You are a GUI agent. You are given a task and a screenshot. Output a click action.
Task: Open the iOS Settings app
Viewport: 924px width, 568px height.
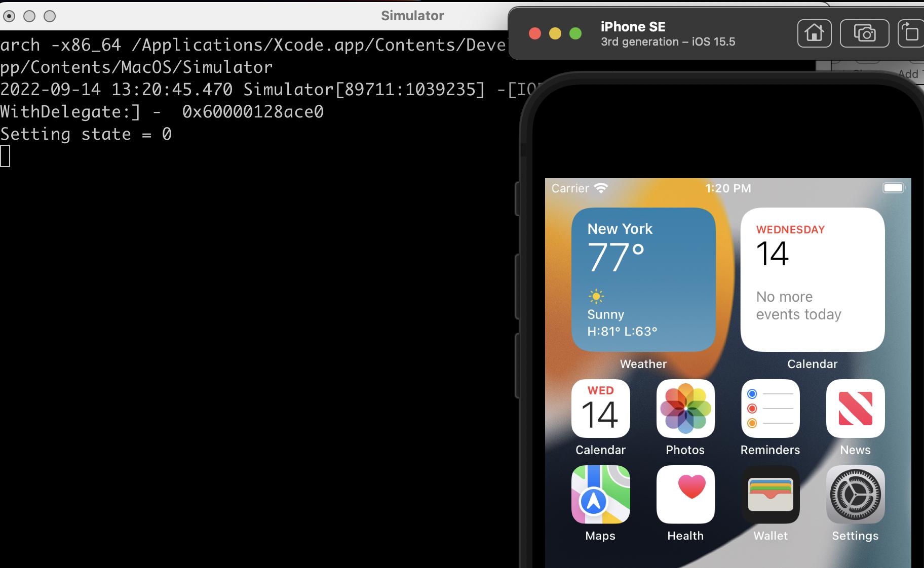tap(856, 495)
